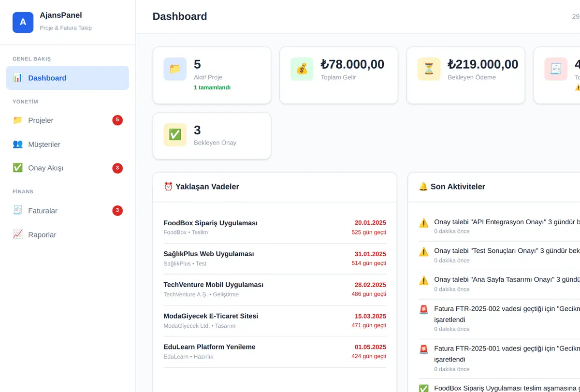Viewport: 580px width, 392px height.
Task: Open Onay Akışı in sidebar
Action: [x=68, y=168]
